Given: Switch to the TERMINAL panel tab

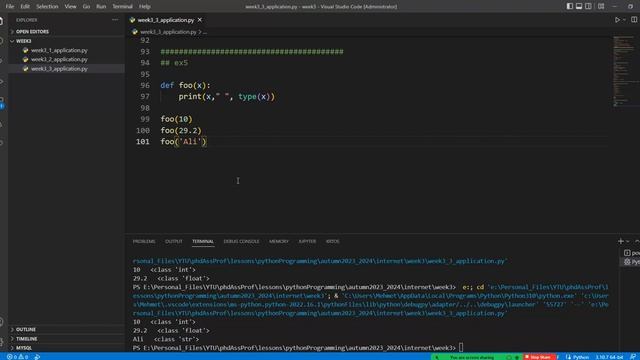Looking at the screenshot, I should (x=203, y=241).
